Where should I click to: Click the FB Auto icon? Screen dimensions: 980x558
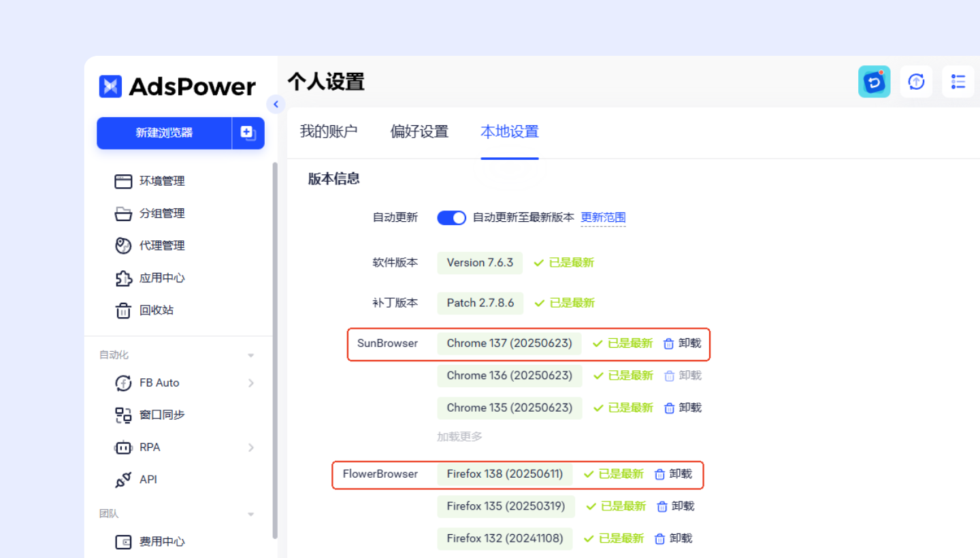pyautogui.click(x=123, y=383)
